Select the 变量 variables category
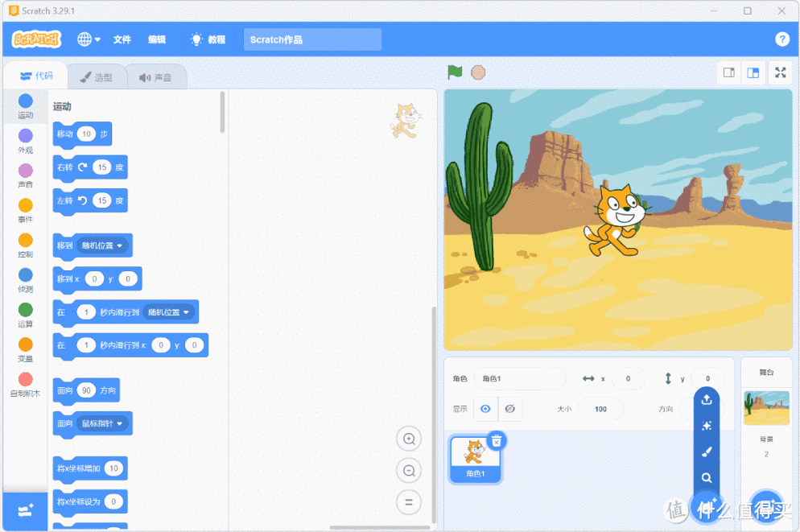This screenshot has height=532, width=800. coord(25,349)
